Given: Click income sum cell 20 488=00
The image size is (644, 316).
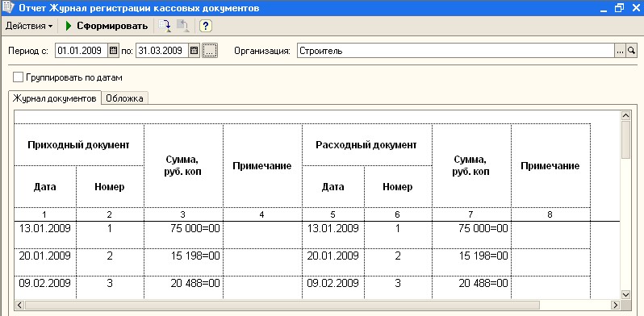Looking at the screenshot, I should 183,287.
